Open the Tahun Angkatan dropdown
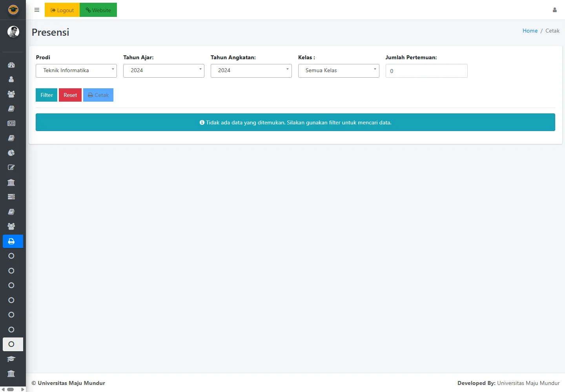The image size is (565, 392). 251,71
